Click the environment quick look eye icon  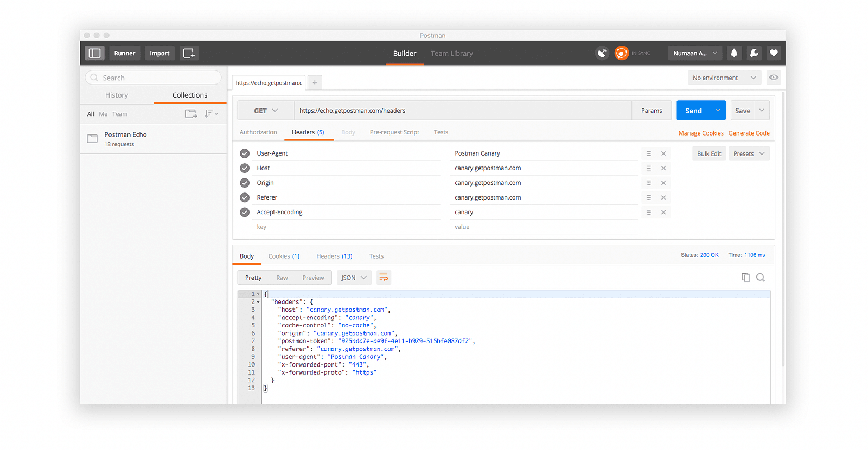click(774, 78)
